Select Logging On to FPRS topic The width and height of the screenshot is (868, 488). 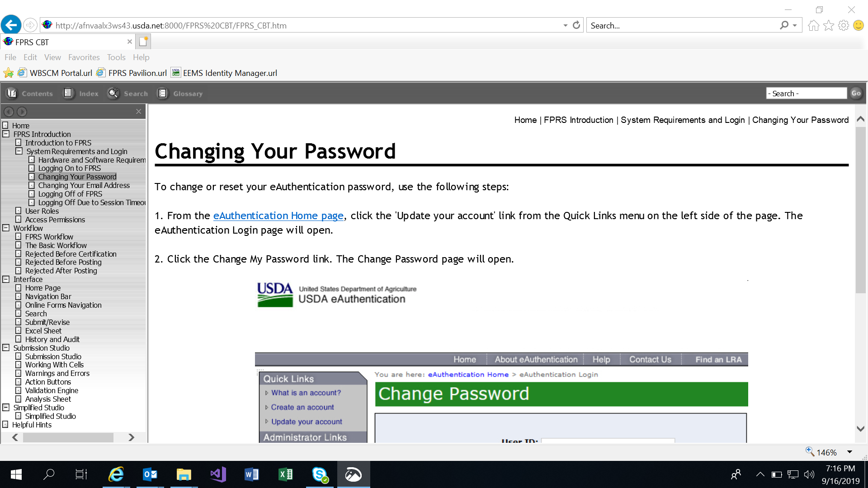coord(70,169)
